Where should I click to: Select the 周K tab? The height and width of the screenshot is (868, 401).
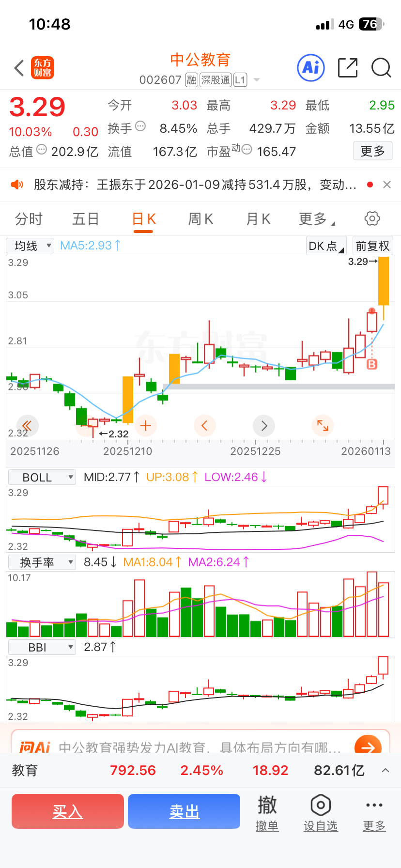tap(200, 219)
